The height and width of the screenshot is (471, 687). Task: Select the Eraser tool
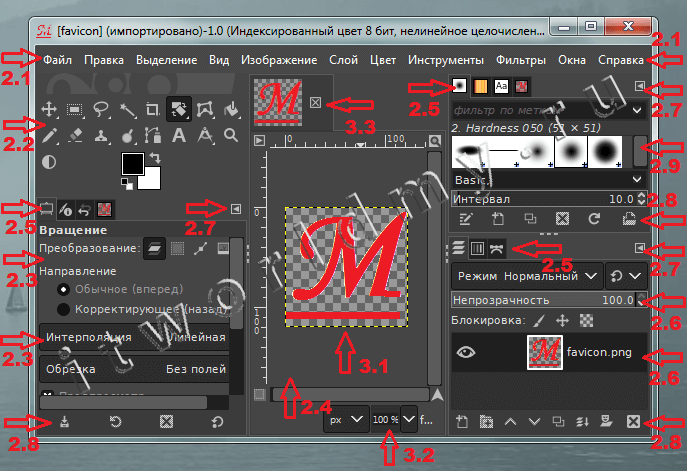point(75,136)
